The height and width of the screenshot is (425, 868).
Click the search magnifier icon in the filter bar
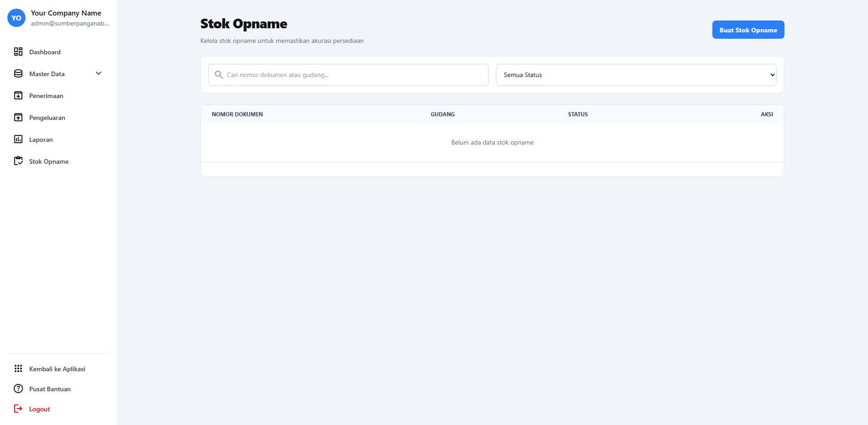(x=219, y=75)
